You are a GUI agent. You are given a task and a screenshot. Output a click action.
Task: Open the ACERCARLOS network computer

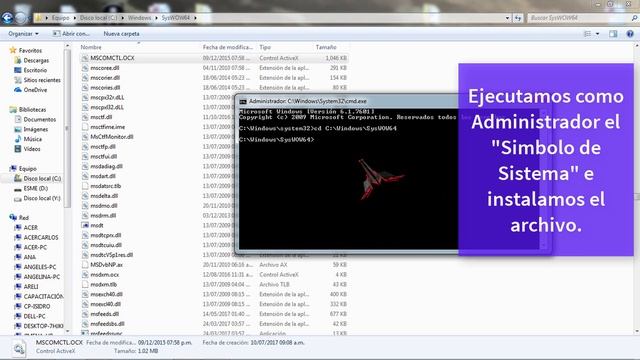click(x=41, y=238)
